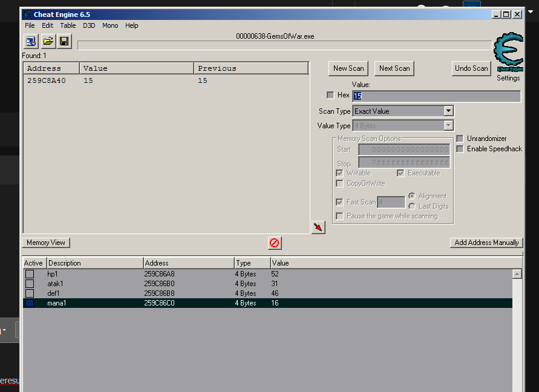Image resolution: width=539 pixels, height=392 pixels.
Task: Click Add Address Manually button
Action: (x=486, y=243)
